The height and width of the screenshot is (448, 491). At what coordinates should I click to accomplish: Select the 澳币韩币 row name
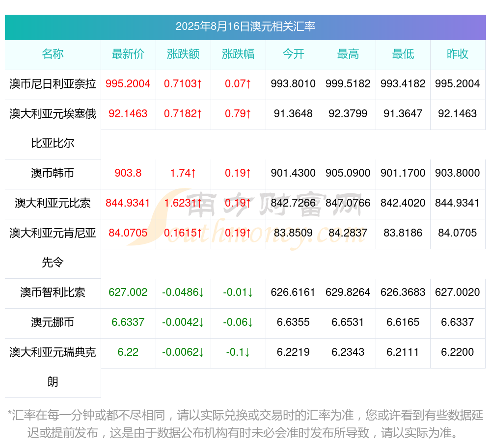pyautogui.click(x=53, y=173)
